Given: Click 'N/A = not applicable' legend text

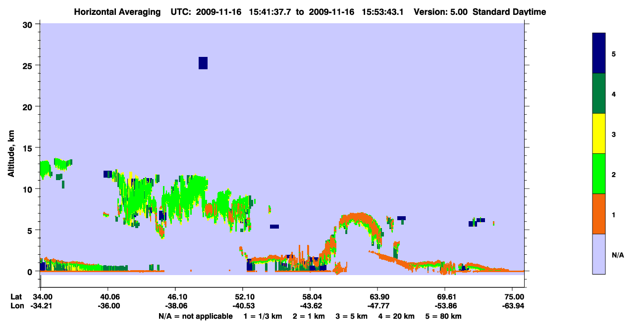Looking at the screenshot, I should (x=195, y=316).
